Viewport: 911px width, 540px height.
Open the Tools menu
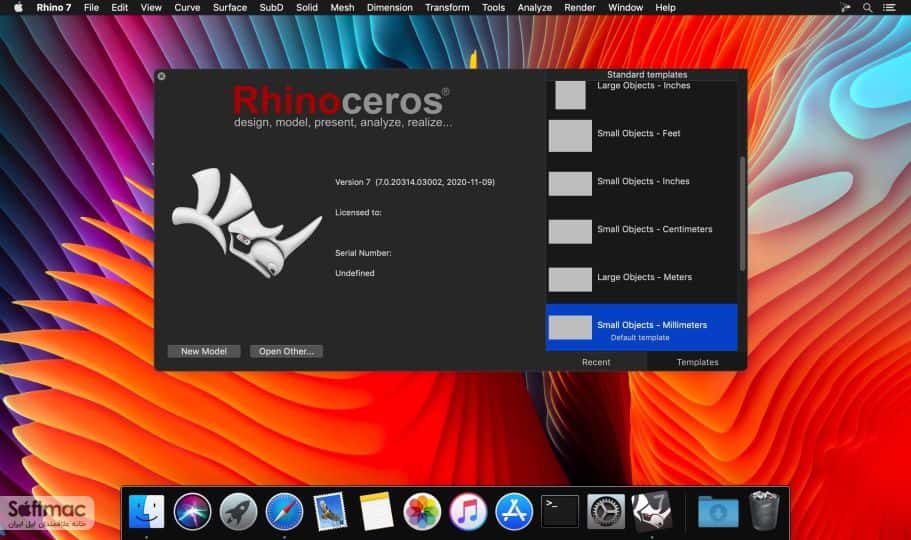point(493,8)
